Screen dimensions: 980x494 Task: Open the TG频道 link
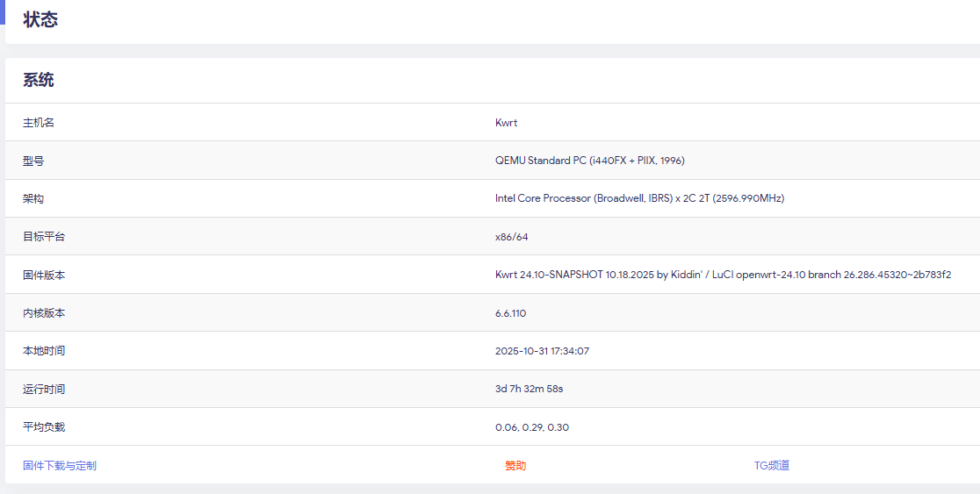pyautogui.click(x=772, y=465)
